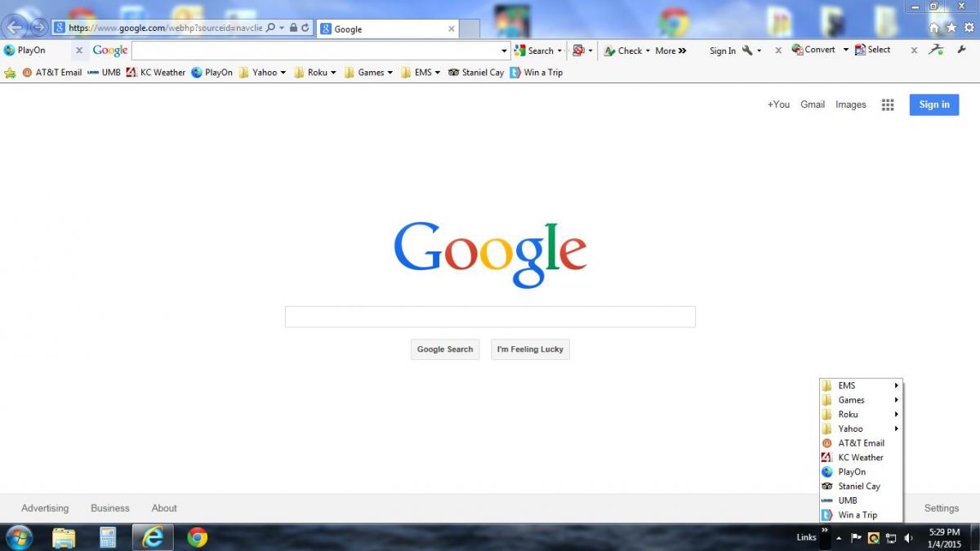Open the taskbar clock showing 5:29 PM
The width and height of the screenshot is (980, 551).
point(943,537)
